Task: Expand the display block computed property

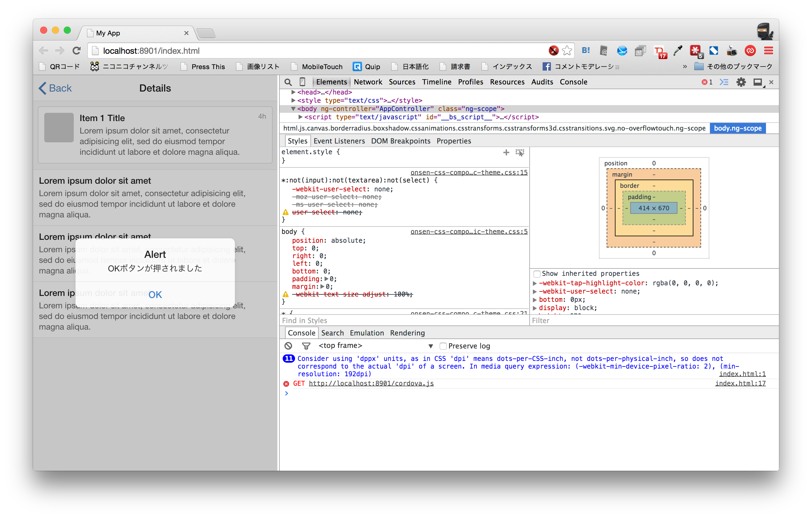Action: (534, 308)
